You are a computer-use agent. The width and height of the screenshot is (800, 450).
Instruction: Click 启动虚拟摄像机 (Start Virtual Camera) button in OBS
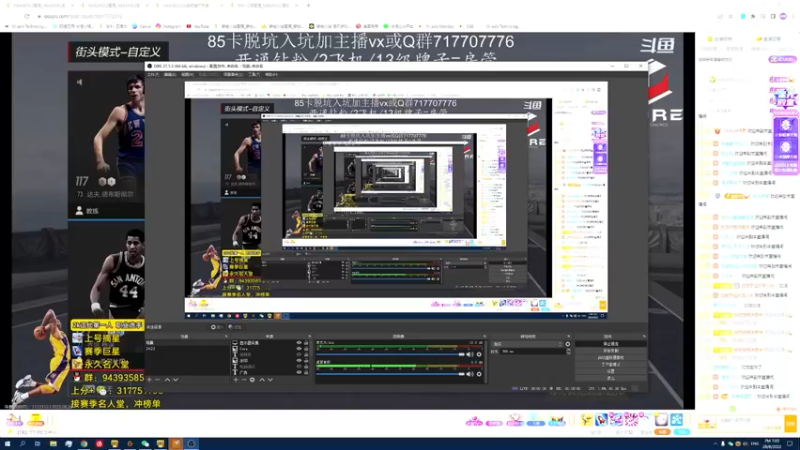(611, 358)
